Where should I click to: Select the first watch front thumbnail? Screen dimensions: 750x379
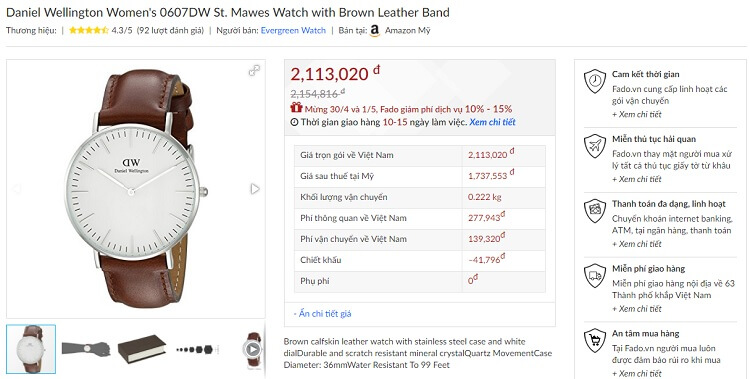(x=31, y=349)
